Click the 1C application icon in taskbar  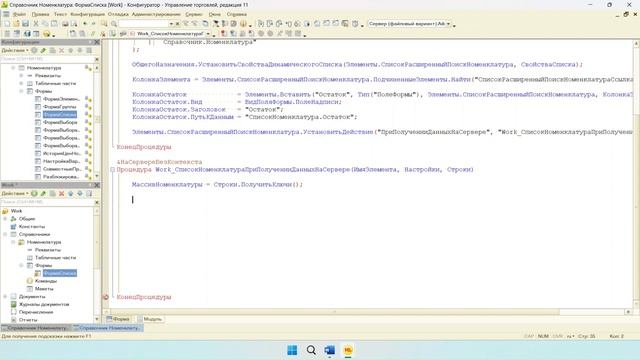coord(348,350)
